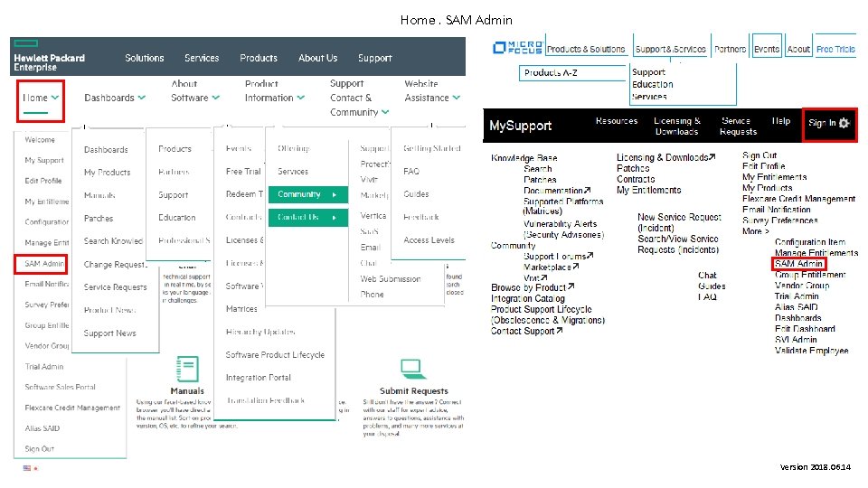Viewport: 868px width, 488px height.
Task: Open Support & Services Micro Focus menu
Action: (670, 49)
